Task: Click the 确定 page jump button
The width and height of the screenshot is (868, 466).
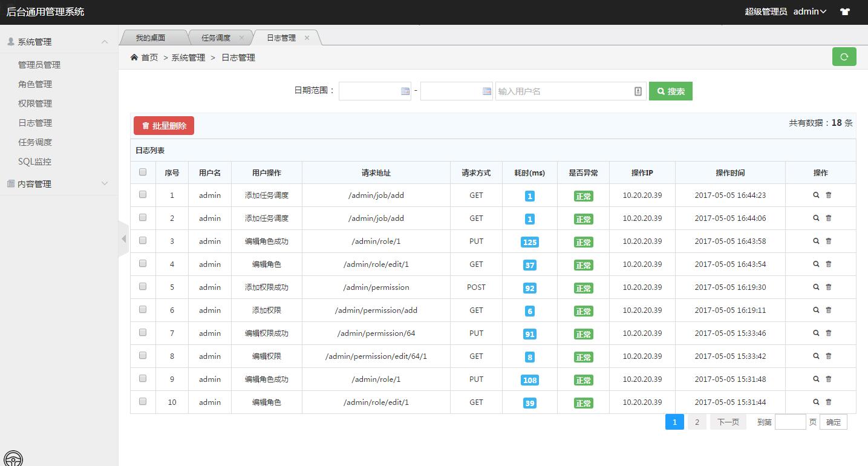Action: (x=834, y=422)
